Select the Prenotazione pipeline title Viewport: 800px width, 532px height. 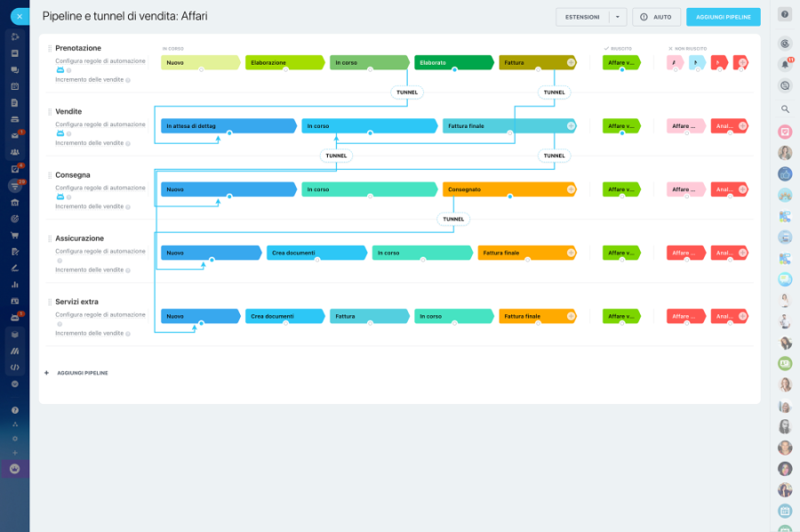78,48
